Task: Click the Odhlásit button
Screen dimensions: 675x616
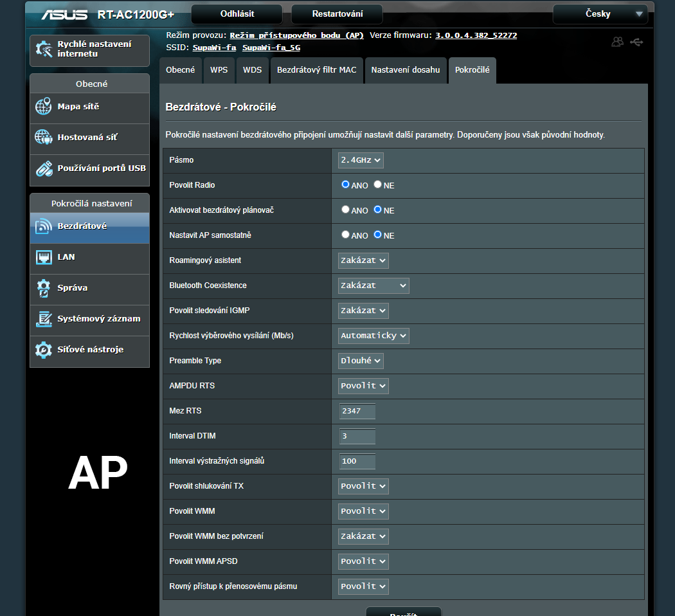Action: 237,14
